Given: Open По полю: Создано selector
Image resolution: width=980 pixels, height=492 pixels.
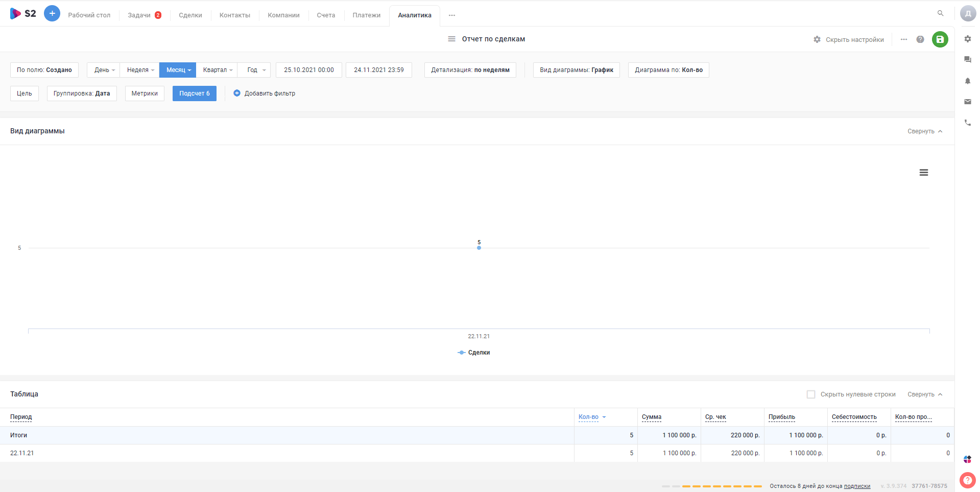Looking at the screenshot, I should click(44, 70).
